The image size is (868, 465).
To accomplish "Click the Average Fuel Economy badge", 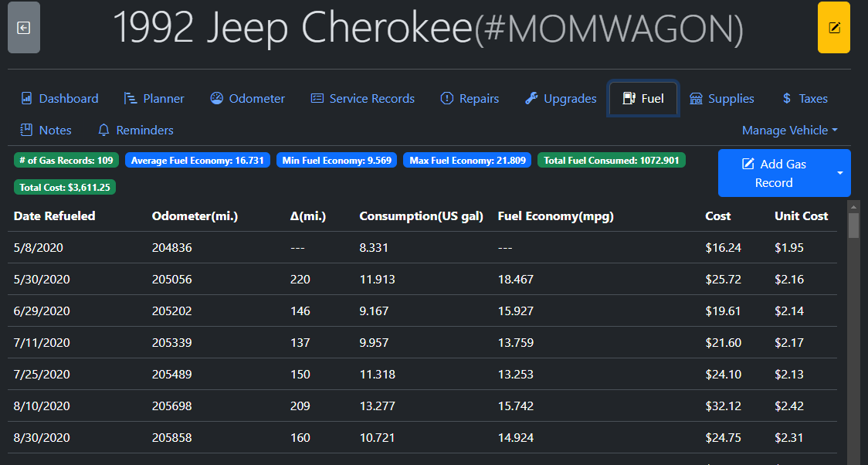I will [198, 161].
